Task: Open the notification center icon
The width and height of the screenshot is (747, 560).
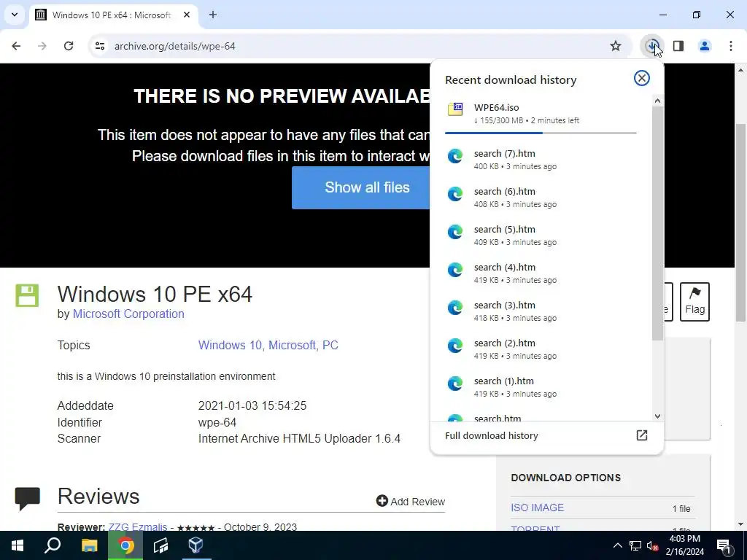Action: 724,545
